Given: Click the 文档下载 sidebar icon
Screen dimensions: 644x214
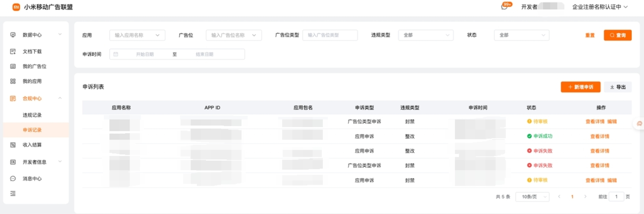Looking at the screenshot, I should [x=13, y=52].
